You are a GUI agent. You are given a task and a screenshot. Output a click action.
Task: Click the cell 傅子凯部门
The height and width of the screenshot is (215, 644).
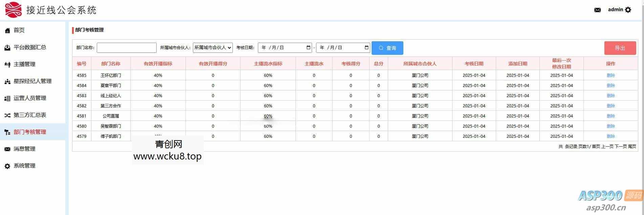[111, 136]
